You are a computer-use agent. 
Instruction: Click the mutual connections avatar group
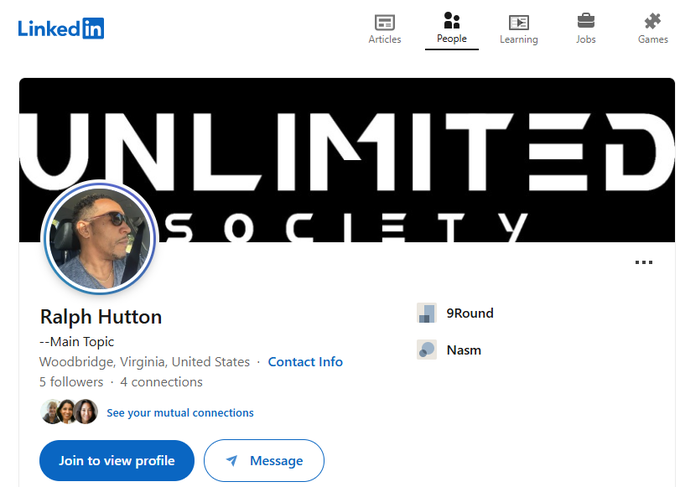tap(69, 412)
